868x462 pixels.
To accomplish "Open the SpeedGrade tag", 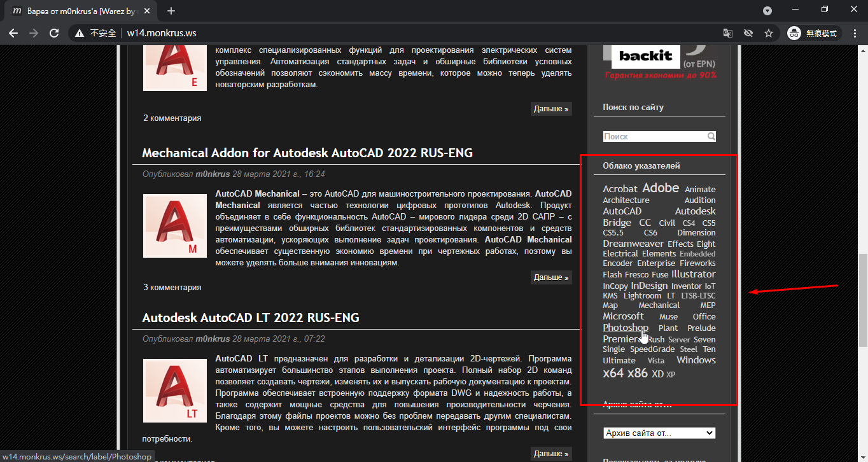I will pos(652,349).
